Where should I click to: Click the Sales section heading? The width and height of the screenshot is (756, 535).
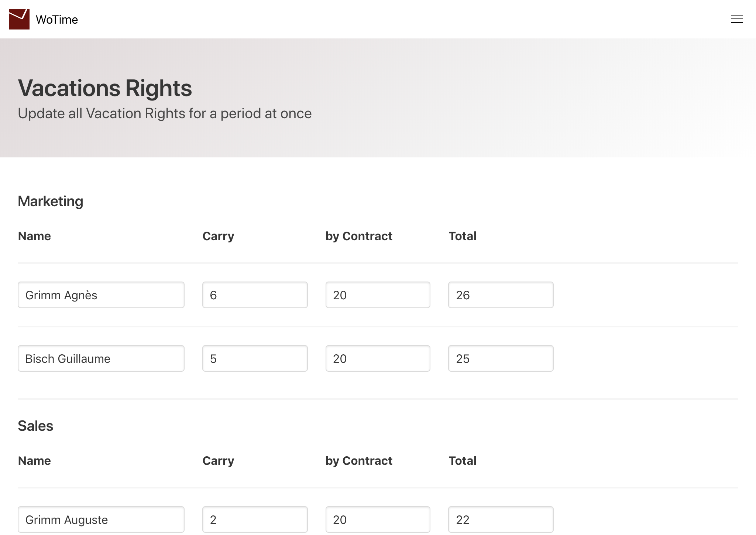coord(35,426)
